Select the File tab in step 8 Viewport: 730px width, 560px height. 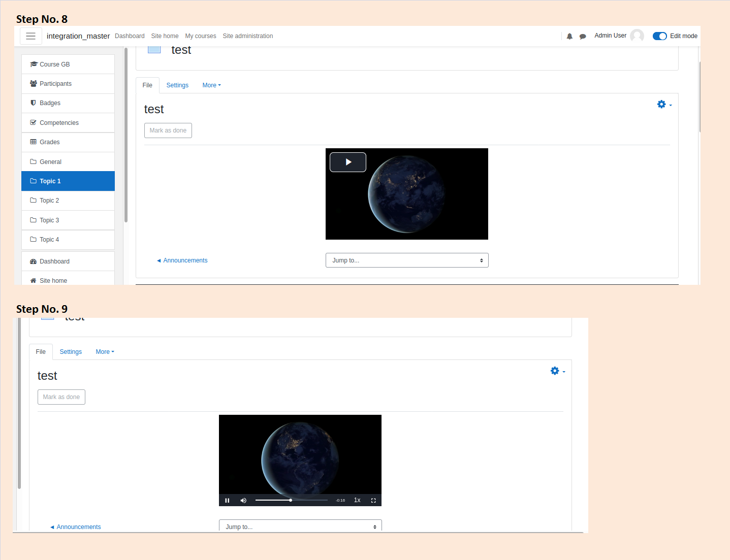(147, 85)
